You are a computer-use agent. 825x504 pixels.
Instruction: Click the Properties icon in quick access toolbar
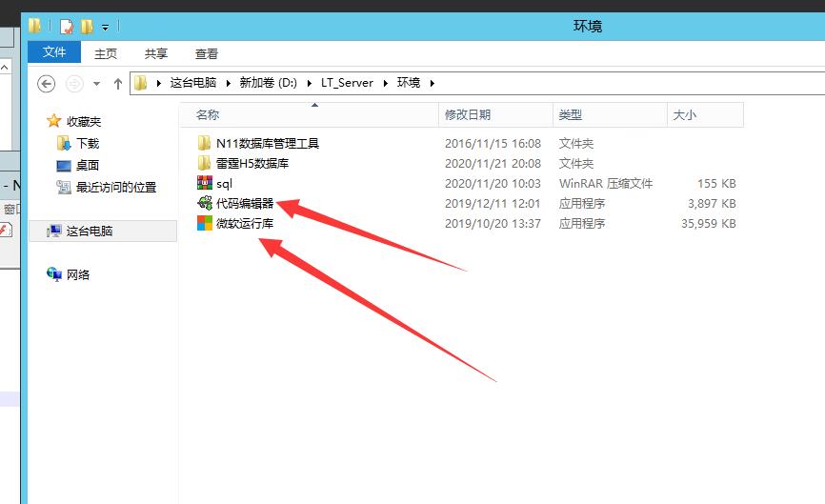pos(66,26)
